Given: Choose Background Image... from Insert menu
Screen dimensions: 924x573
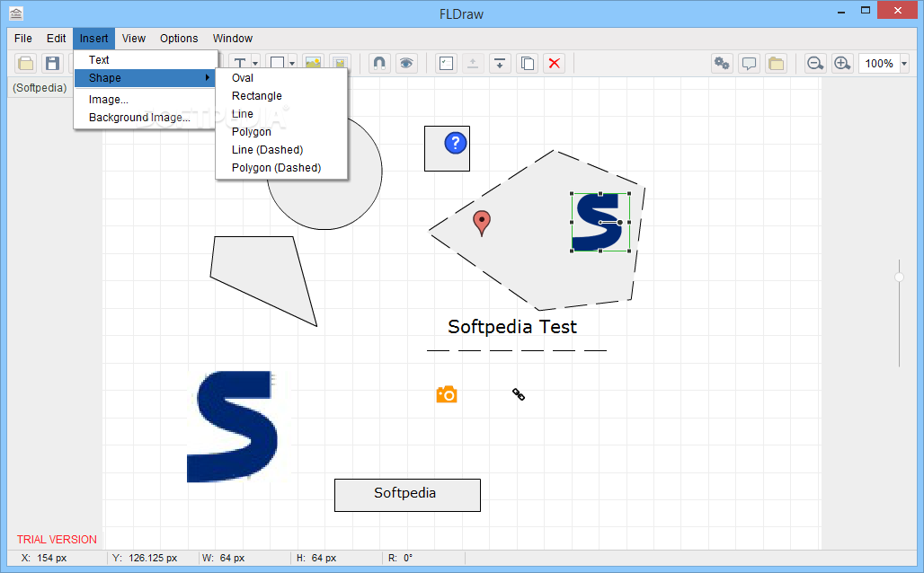Looking at the screenshot, I should [x=146, y=117].
